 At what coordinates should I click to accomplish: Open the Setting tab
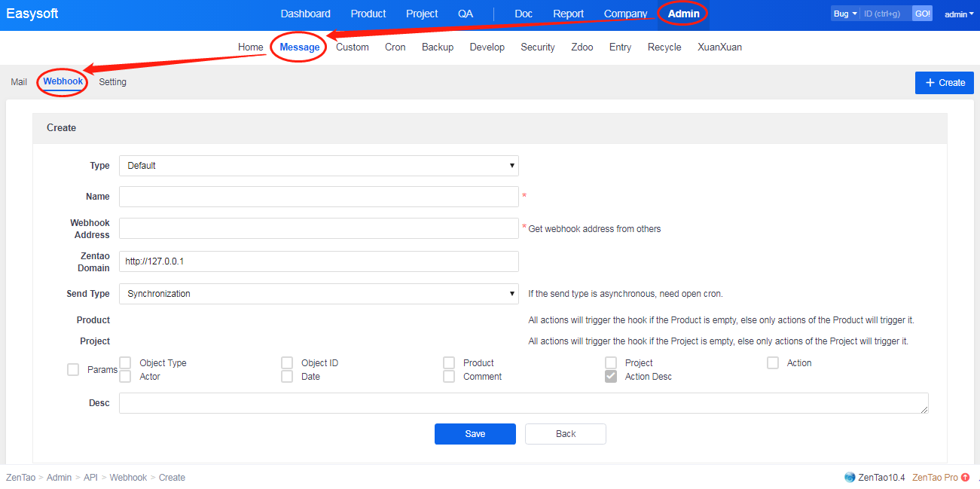coord(112,82)
